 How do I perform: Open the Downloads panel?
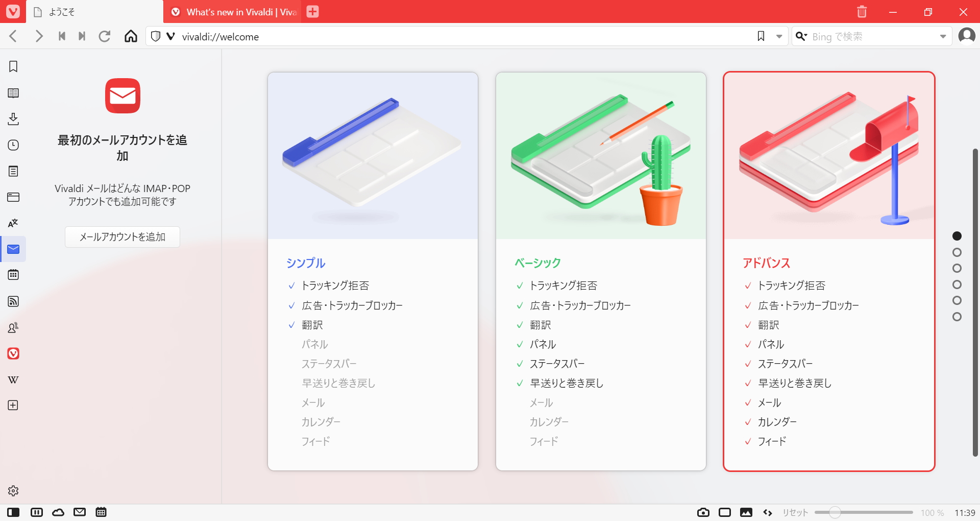click(13, 119)
